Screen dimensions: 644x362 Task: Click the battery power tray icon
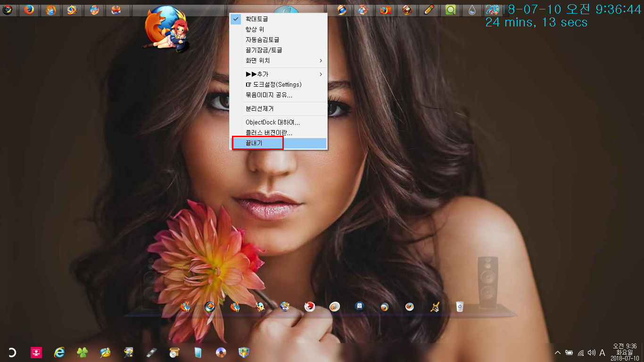pyautogui.click(x=569, y=353)
